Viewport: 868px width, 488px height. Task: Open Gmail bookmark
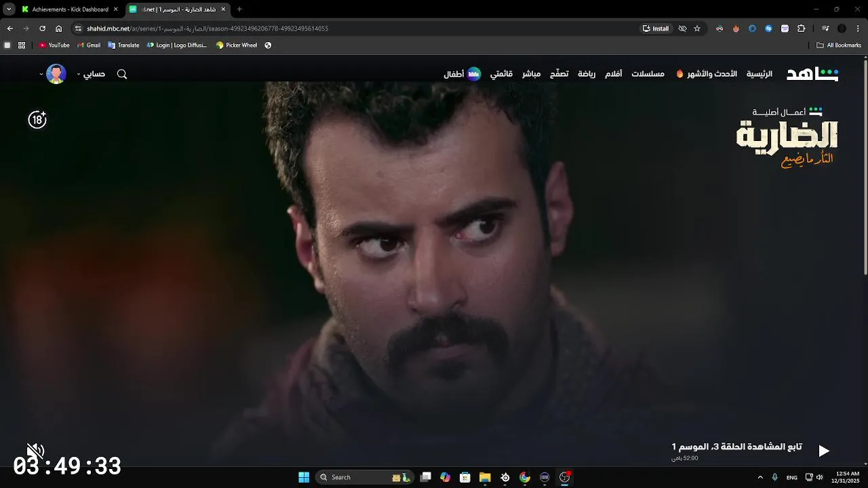coord(89,45)
